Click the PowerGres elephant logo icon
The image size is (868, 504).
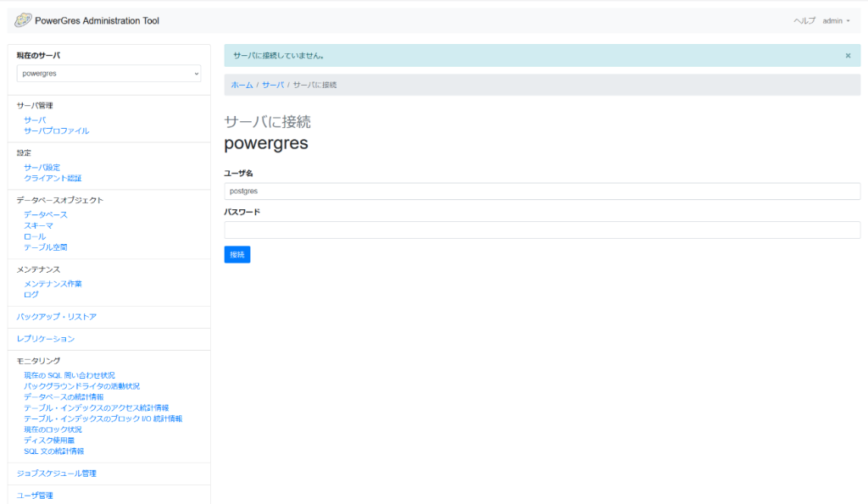[x=23, y=20]
